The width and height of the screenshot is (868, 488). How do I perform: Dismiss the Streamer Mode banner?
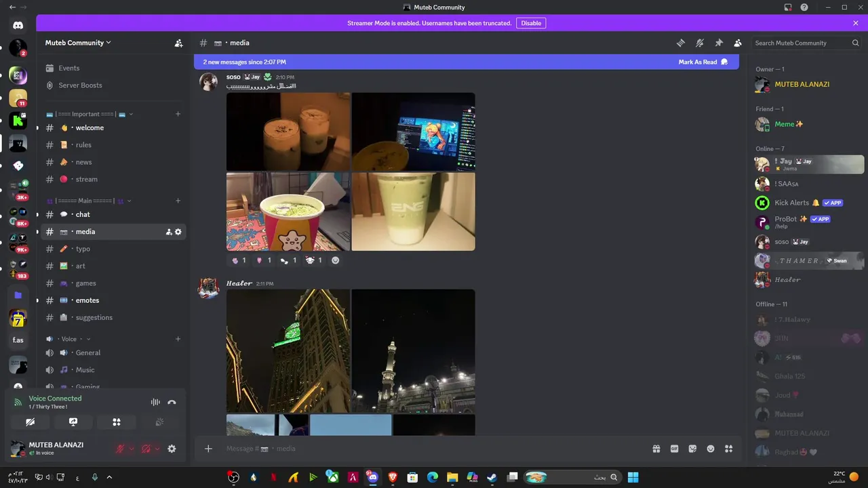point(856,23)
